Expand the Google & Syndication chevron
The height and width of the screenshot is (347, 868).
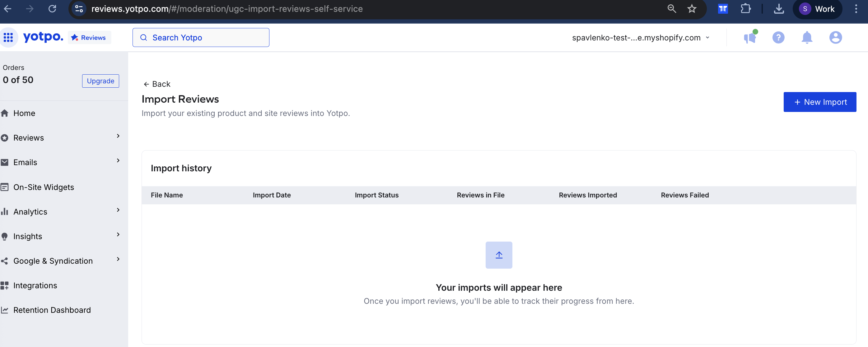point(118,259)
